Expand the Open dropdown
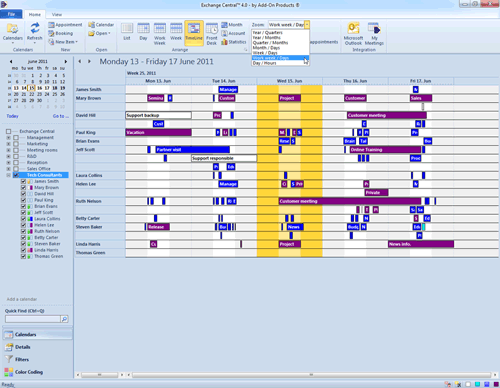This screenshot has width=500, height=388. pyautogui.click(x=109, y=33)
